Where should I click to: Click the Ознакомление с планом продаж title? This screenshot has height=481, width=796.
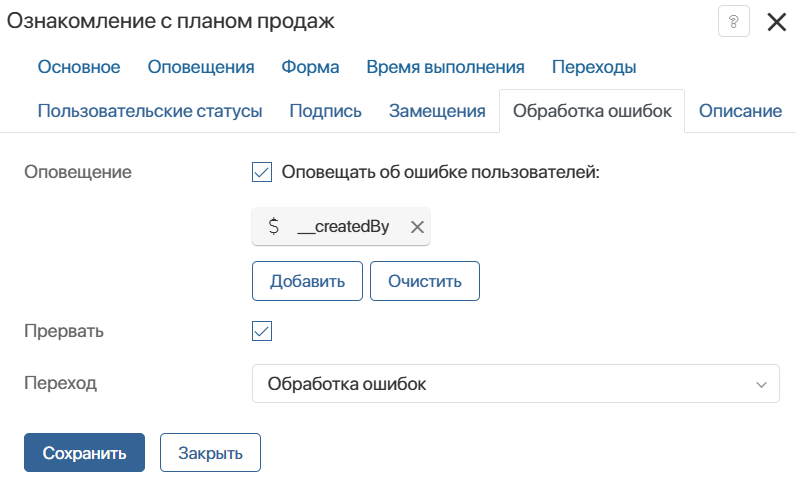tap(171, 21)
